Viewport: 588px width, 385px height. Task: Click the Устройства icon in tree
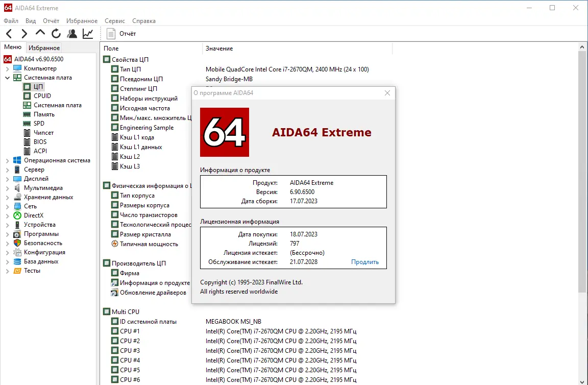(17, 225)
